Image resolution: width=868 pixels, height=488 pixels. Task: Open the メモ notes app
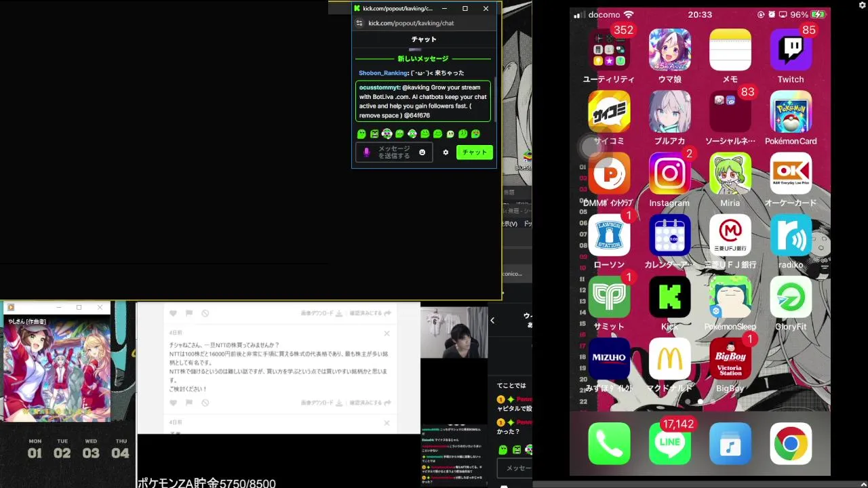(x=730, y=50)
